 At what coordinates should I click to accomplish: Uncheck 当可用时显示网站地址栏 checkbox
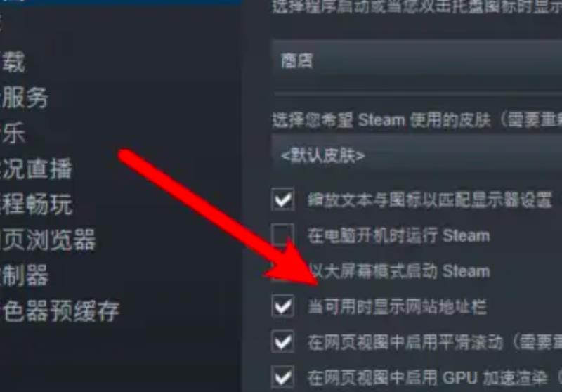283,306
